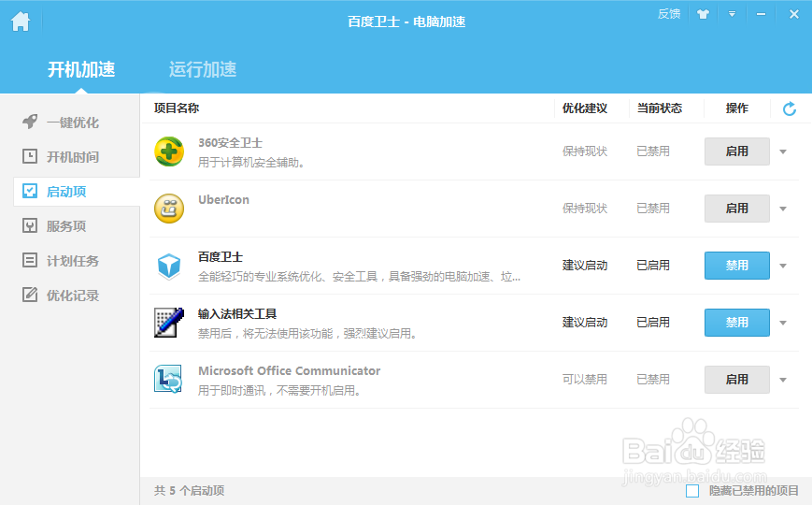The height and width of the screenshot is (505, 812).
Task: Click the 优化记录 pencil icon
Action: (30, 295)
